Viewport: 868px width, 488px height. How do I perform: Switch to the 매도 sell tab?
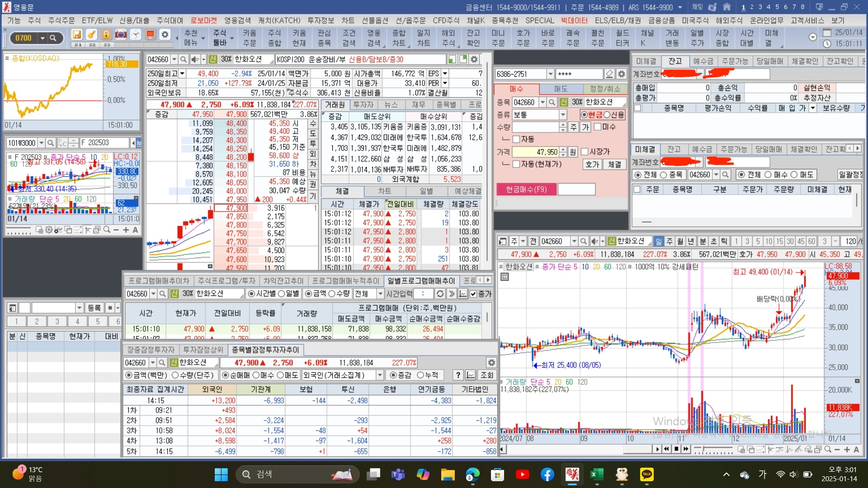tap(561, 89)
